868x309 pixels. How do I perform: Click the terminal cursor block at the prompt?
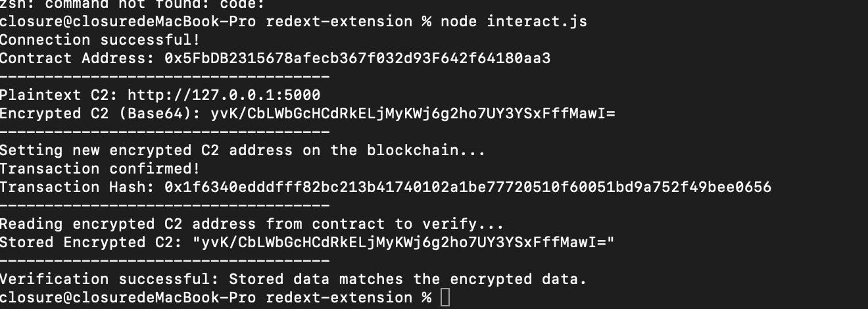[445, 298]
